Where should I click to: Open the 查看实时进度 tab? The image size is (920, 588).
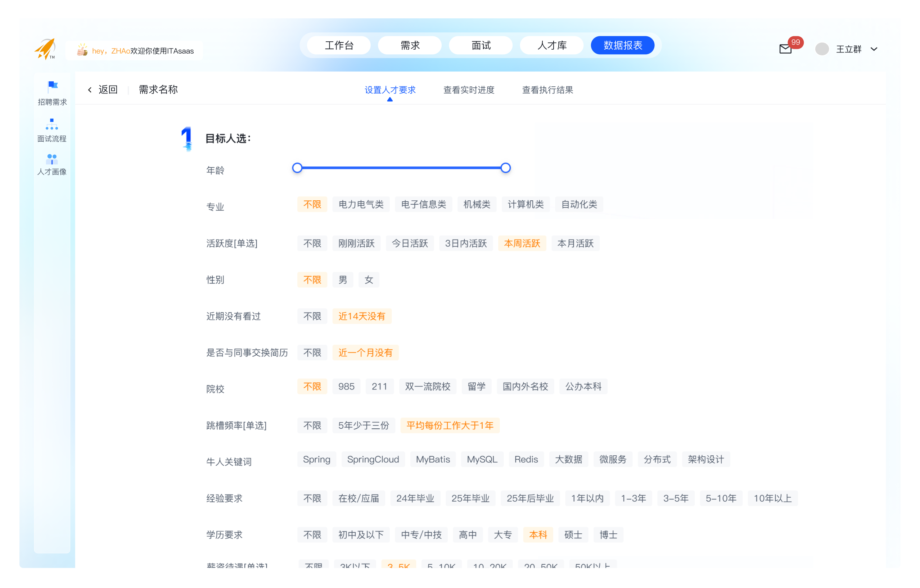pyautogui.click(x=469, y=90)
